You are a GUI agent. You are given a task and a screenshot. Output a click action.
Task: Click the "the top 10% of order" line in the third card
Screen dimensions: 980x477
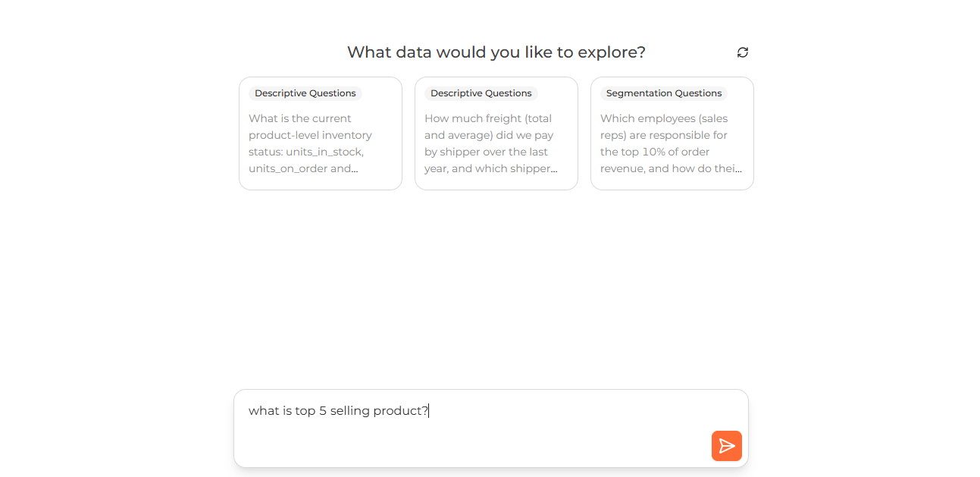[655, 152]
